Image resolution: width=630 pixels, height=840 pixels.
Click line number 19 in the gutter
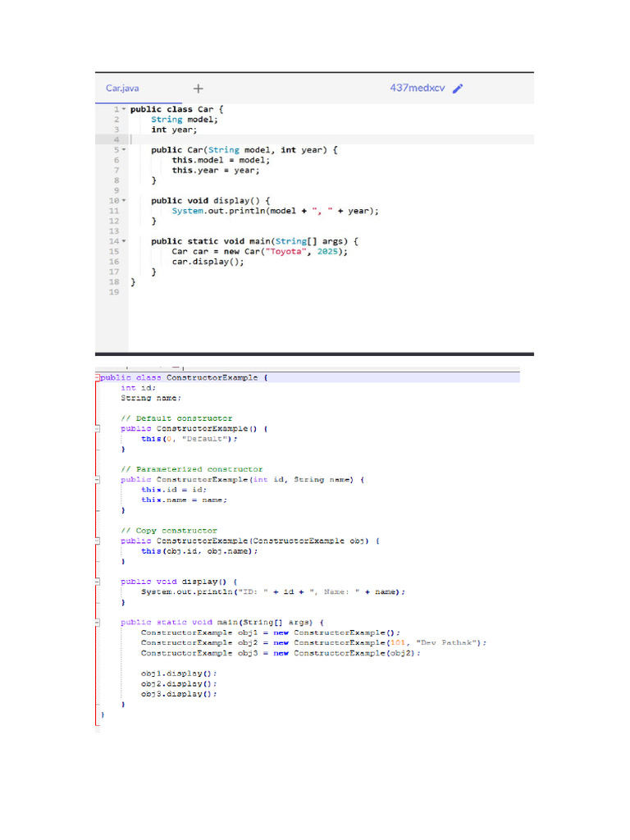click(114, 293)
